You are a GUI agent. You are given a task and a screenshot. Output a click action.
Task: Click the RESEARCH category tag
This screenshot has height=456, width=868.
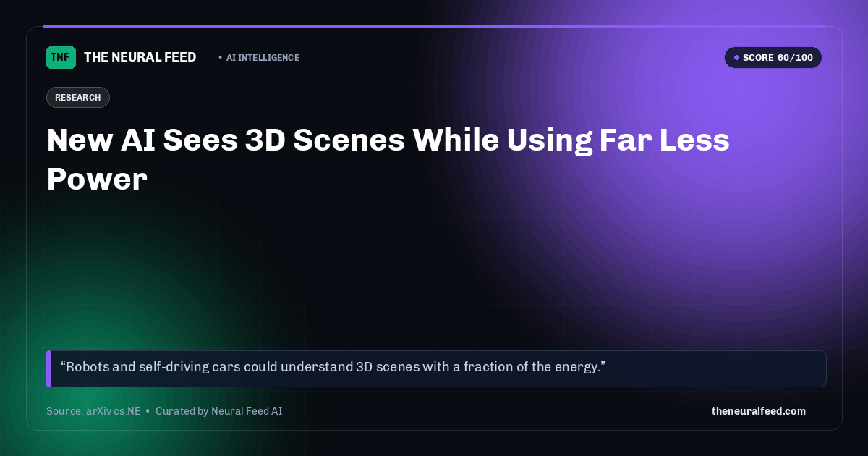click(78, 98)
